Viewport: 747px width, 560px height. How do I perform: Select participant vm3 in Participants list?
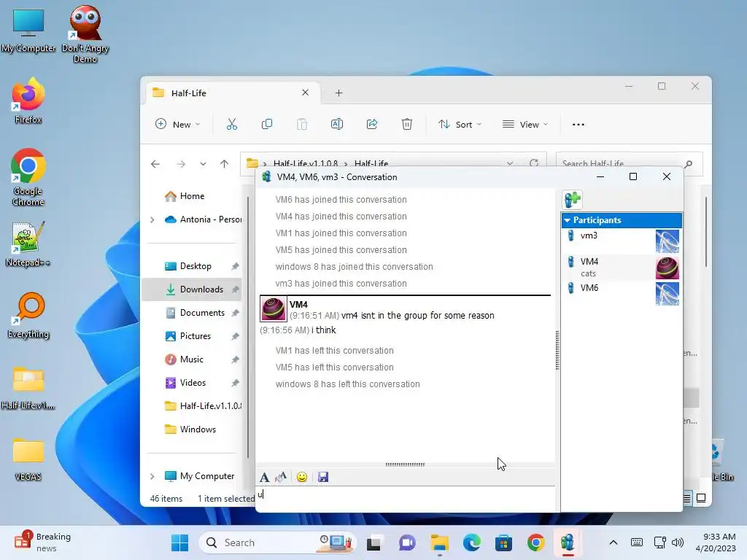[x=622, y=241]
